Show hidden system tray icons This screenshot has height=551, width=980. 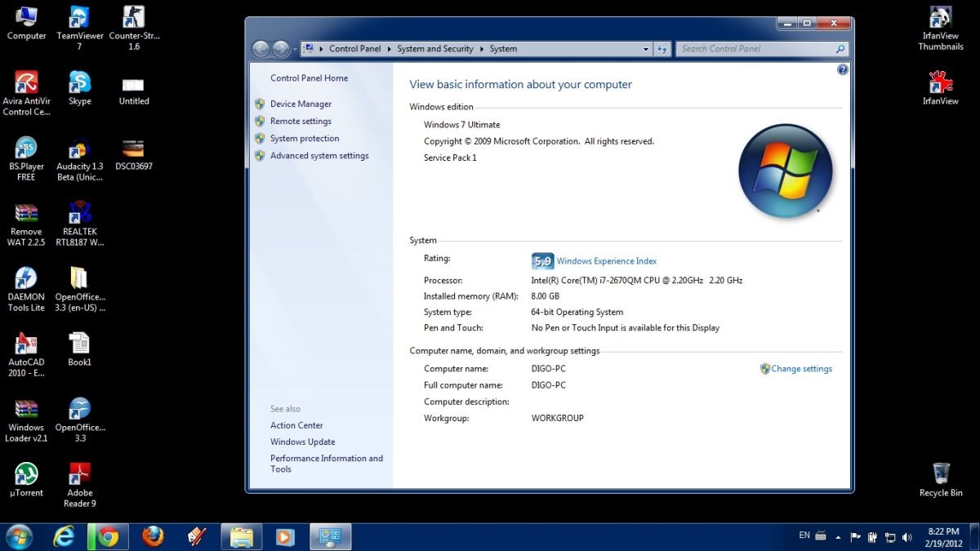837,537
